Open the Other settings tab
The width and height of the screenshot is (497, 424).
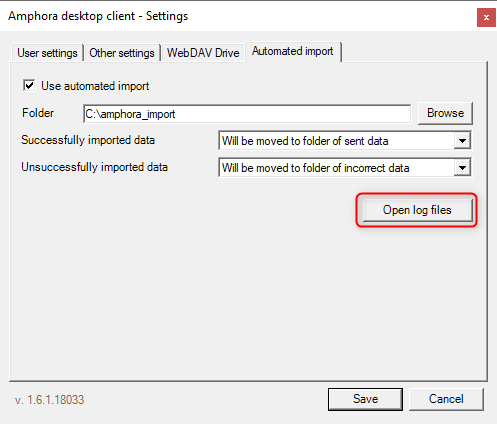coord(122,53)
